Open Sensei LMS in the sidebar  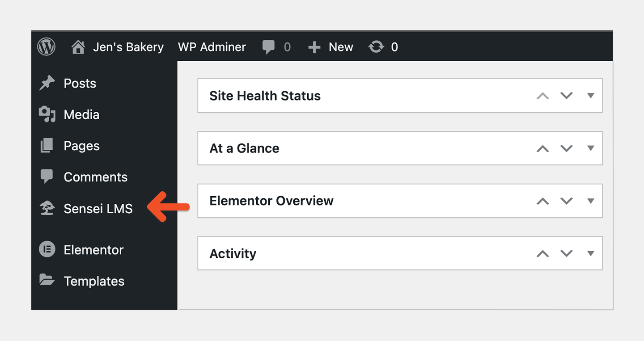coord(98,209)
